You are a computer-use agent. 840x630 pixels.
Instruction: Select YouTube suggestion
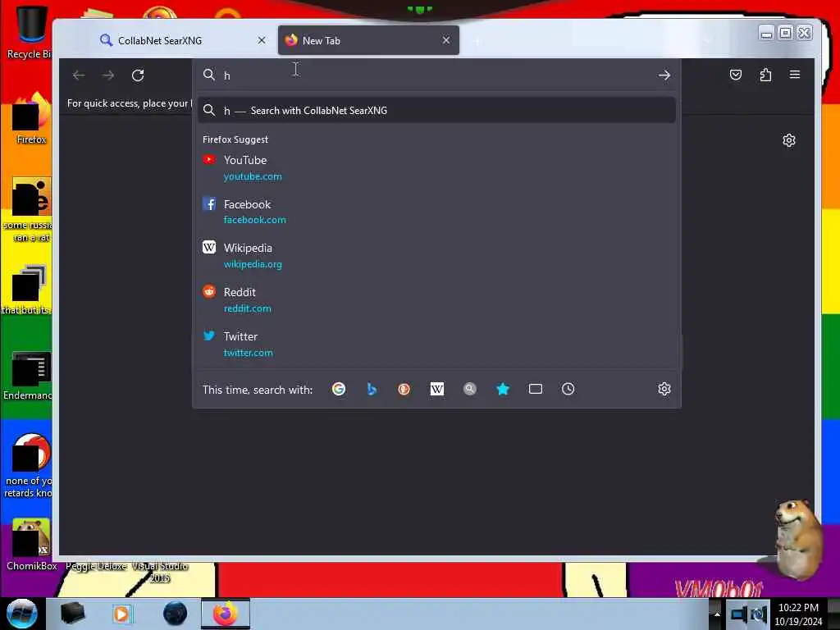[x=436, y=167]
